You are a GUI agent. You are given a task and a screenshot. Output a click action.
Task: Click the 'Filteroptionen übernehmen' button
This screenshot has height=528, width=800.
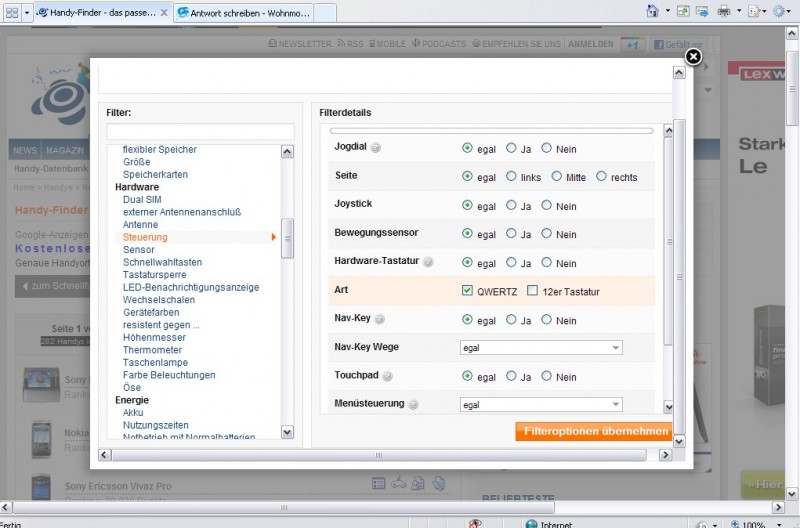click(x=594, y=431)
